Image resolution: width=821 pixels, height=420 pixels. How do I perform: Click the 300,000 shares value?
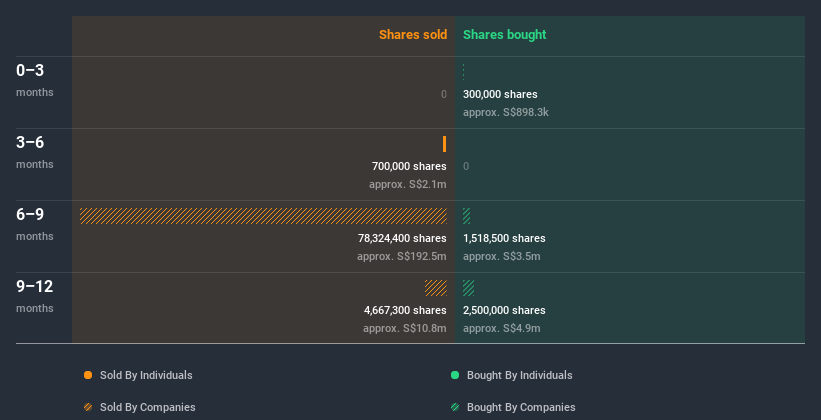tap(500, 94)
